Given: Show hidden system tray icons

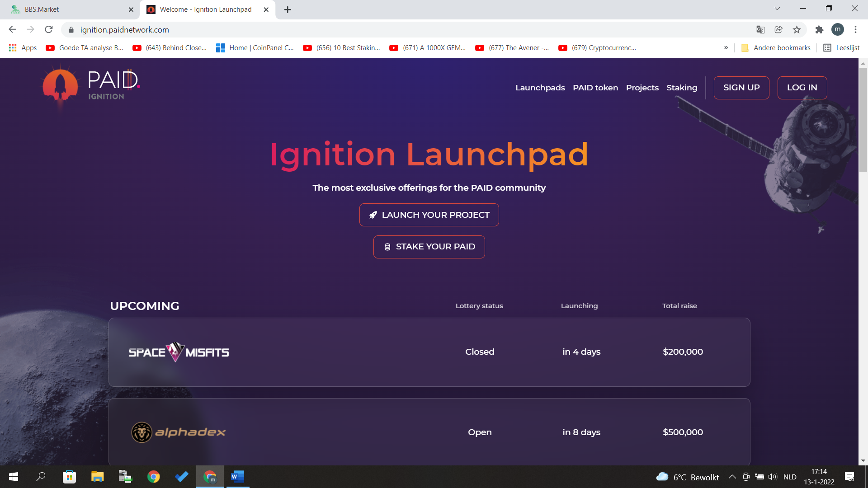Looking at the screenshot, I should point(732,477).
